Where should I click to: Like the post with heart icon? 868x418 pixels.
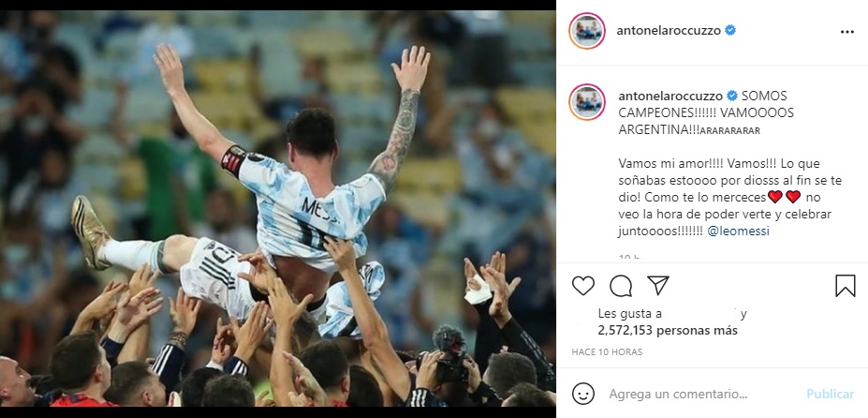point(583,286)
